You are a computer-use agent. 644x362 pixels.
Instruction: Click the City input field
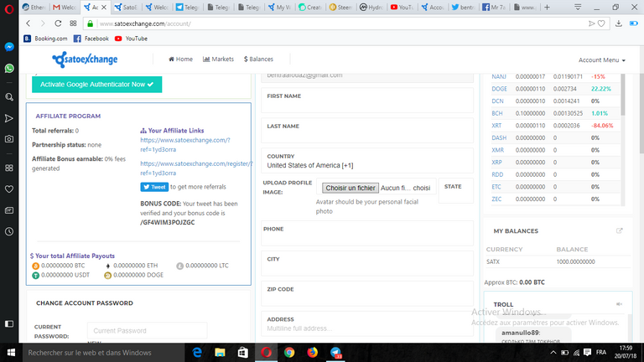coord(367,263)
